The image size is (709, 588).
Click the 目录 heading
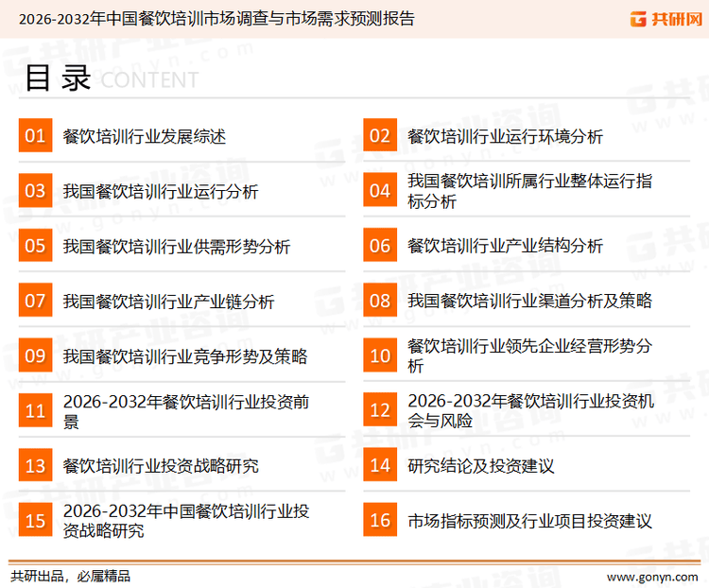coord(57,78)
